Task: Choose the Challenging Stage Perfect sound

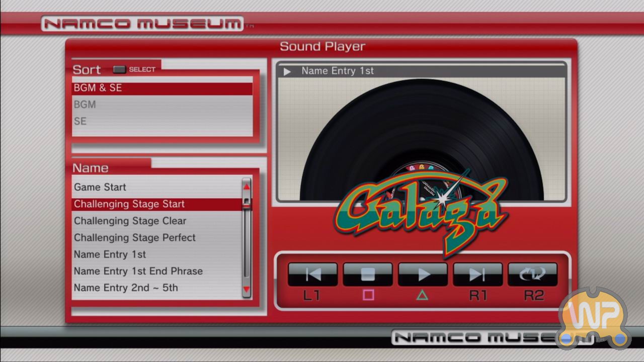Action: [x=156, y=237]
